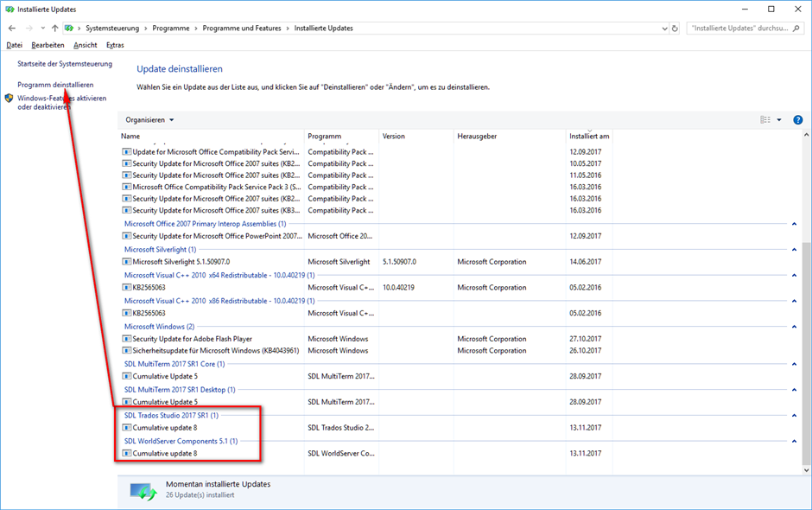Click icon of Trados Studio Cumulative update 8
The height and width of the screenshot is (510, 812).
(126, 428)
